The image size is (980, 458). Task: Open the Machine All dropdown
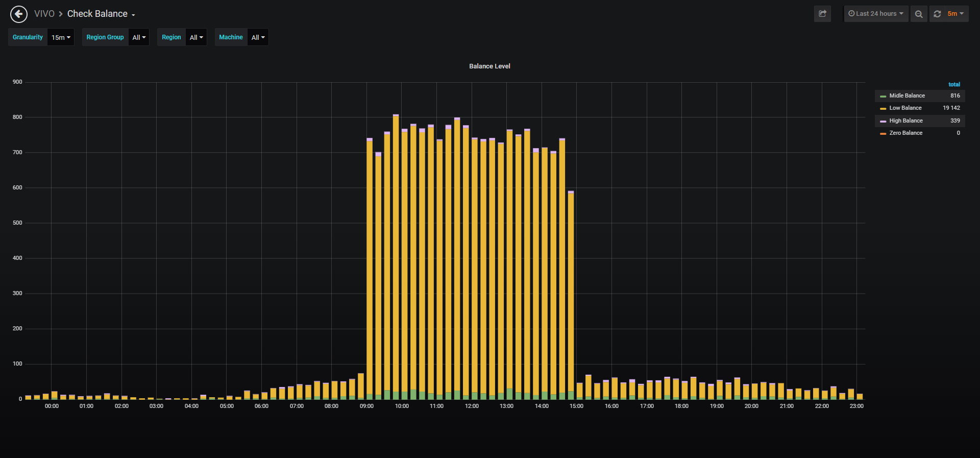(258, 37)
